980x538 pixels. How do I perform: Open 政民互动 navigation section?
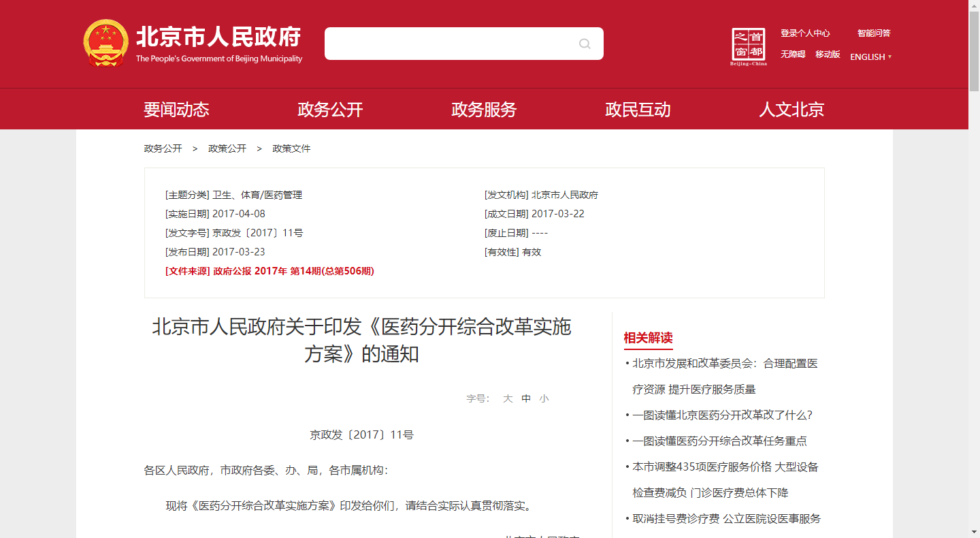click(x=638, y=110)
